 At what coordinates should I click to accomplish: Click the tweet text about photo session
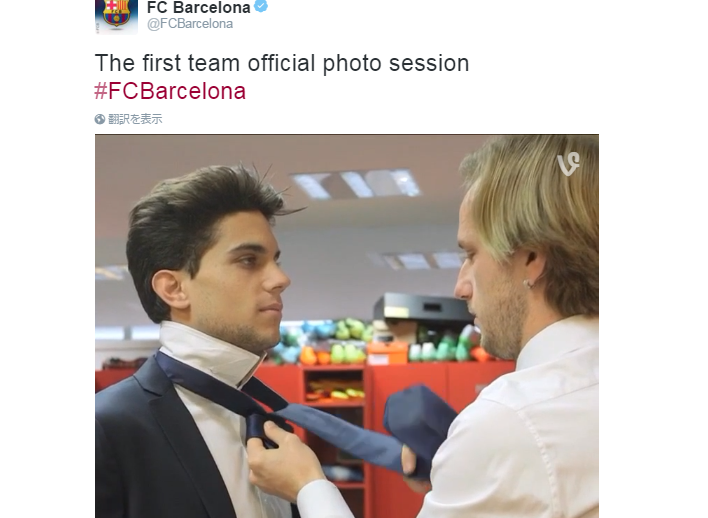[282, 63]
